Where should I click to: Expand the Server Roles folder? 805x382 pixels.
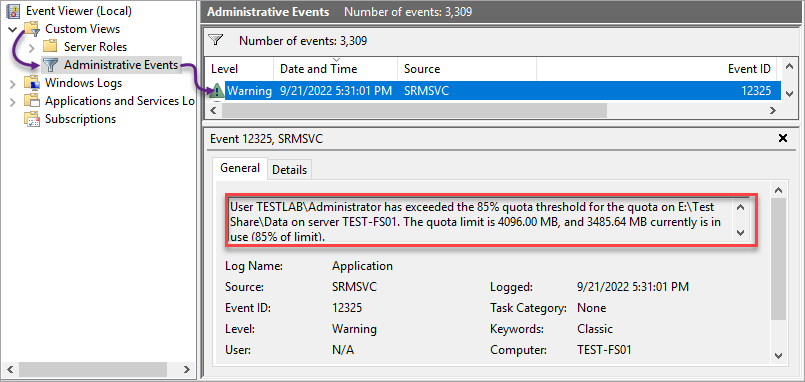pos(32,48)
